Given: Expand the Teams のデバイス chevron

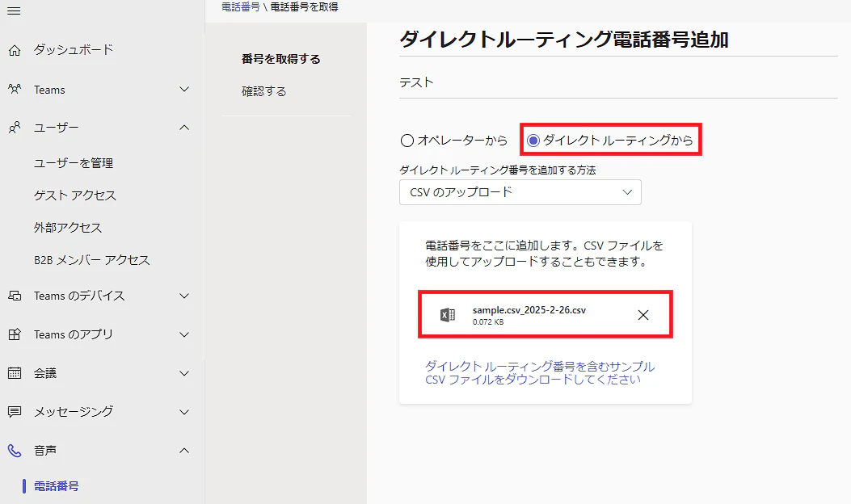Looking at the screenshot, I should 184,296.
